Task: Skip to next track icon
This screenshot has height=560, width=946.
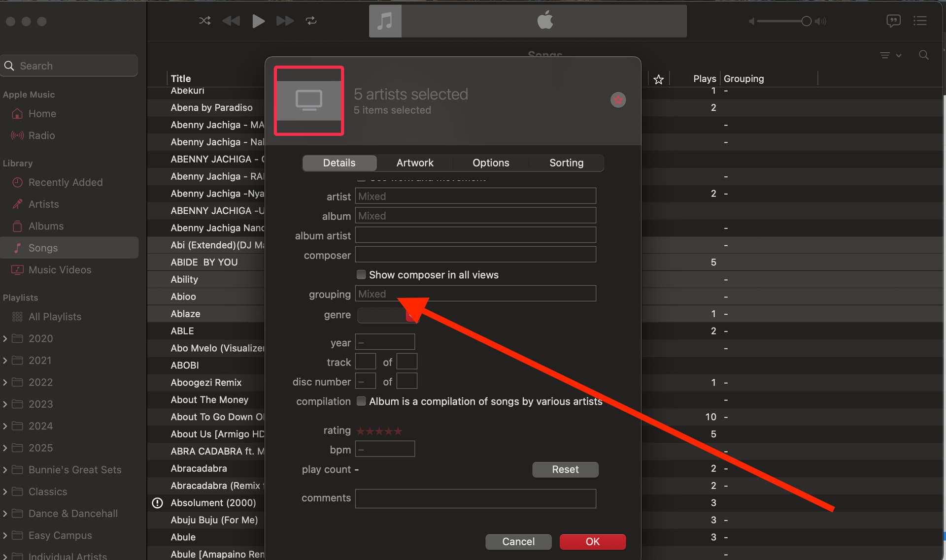Action: click(285, 21)
